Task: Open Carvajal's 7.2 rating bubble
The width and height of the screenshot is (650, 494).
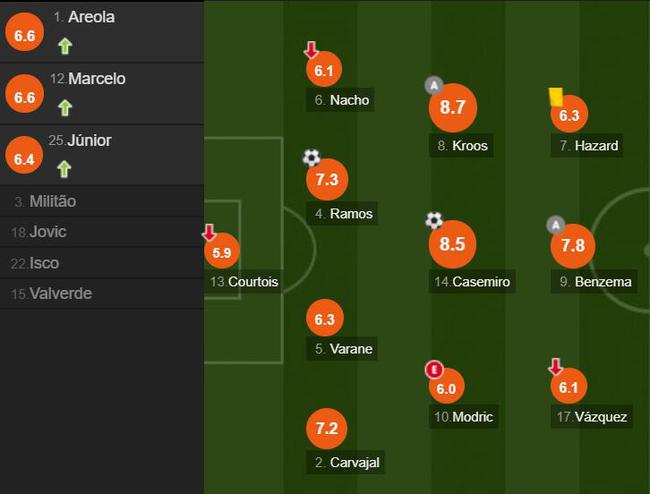Action: [x=326, y=429]
